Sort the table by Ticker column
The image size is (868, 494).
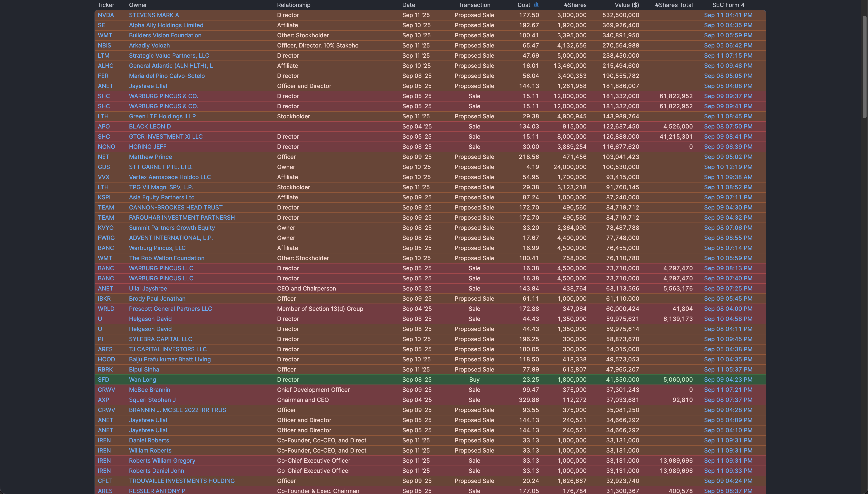[x=106, y=5]
